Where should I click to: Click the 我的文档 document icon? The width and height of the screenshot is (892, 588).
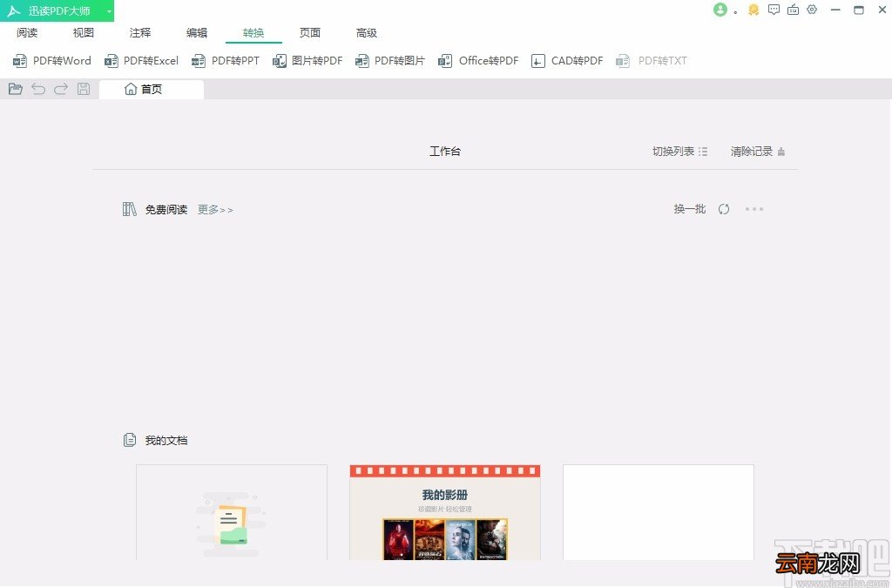[130, 440]
